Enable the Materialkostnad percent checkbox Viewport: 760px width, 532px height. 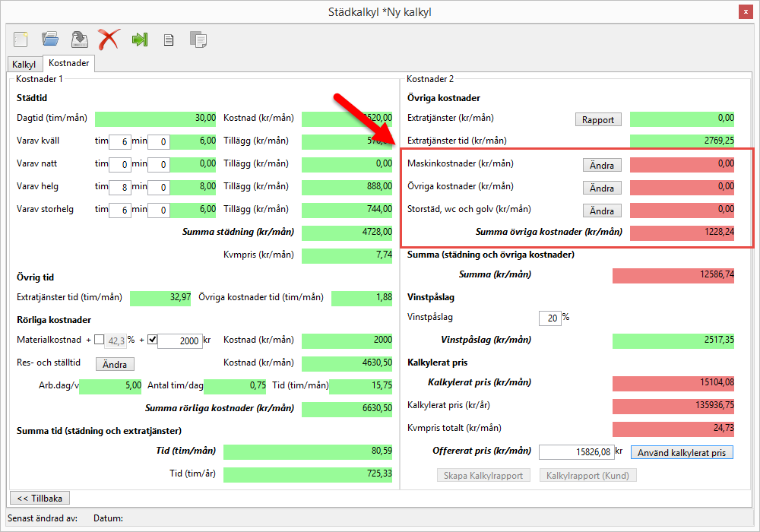(x=100, y=340)
